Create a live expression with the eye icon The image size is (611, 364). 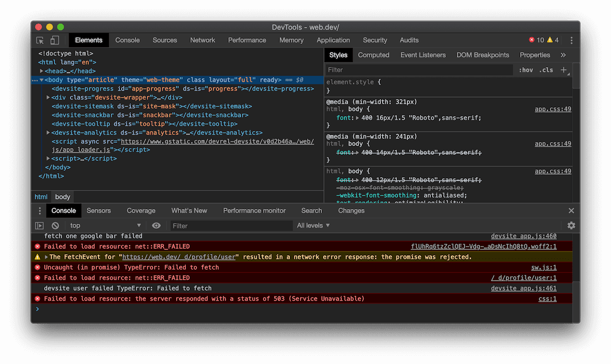[x=156, y=225]
